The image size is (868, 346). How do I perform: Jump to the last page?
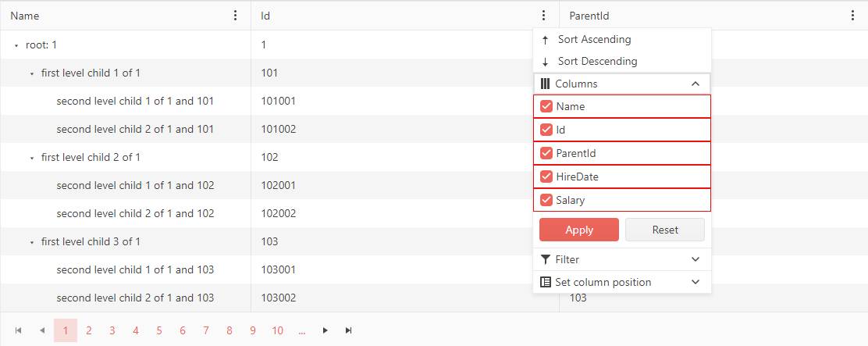pos(348,330)
